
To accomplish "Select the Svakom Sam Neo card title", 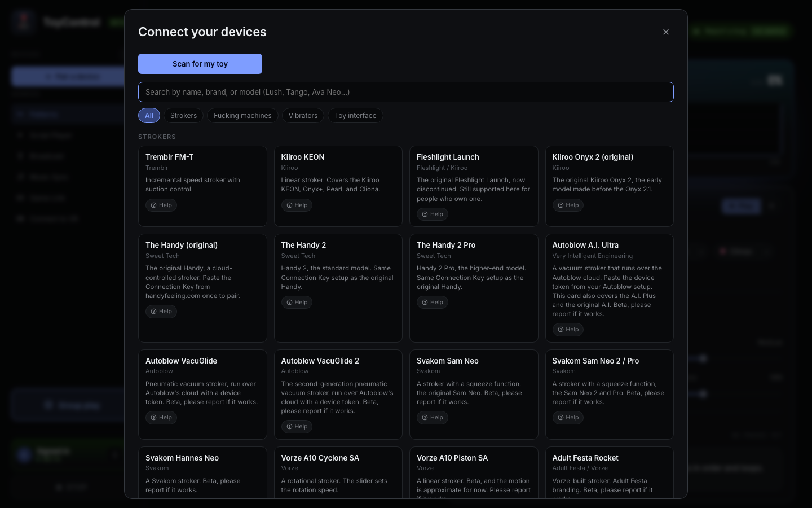I will point(448,361).
